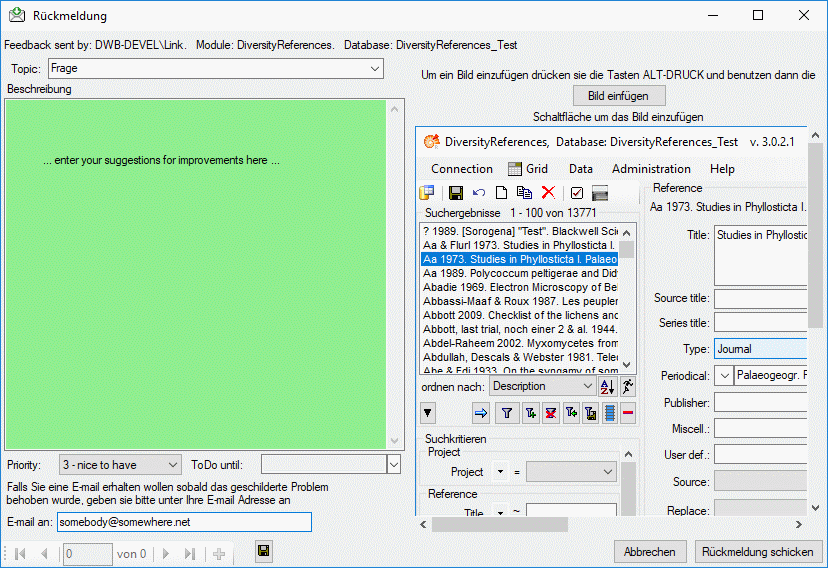828x568 pixels.
Task: Click the 'Rückmeldung schicken' button
Action: point(758,552)
